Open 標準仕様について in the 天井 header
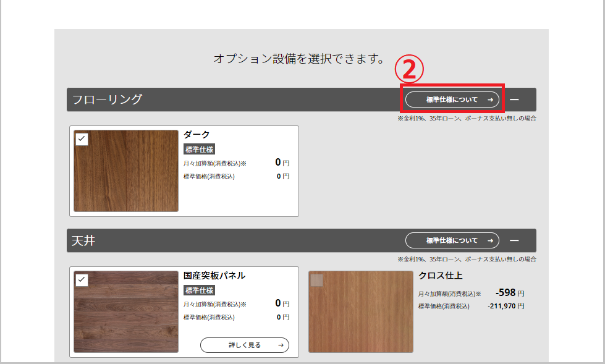 pos(452,241)
